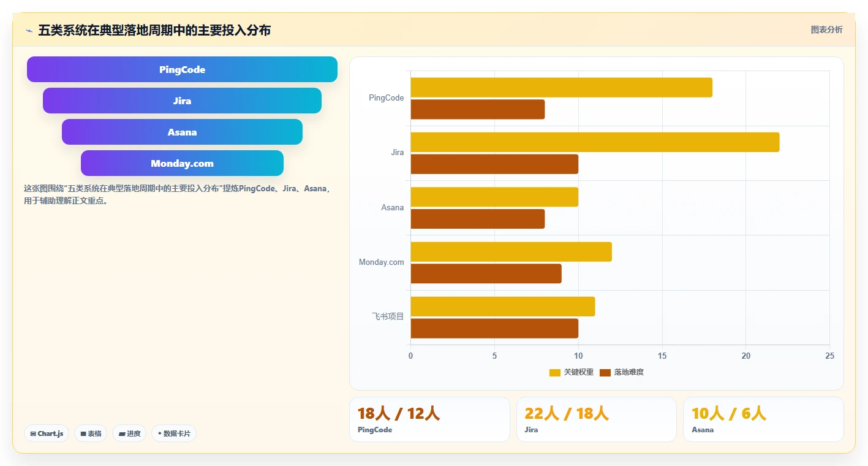Click 飞书项目's yellow 关键权重 bar

pos(503,307)
